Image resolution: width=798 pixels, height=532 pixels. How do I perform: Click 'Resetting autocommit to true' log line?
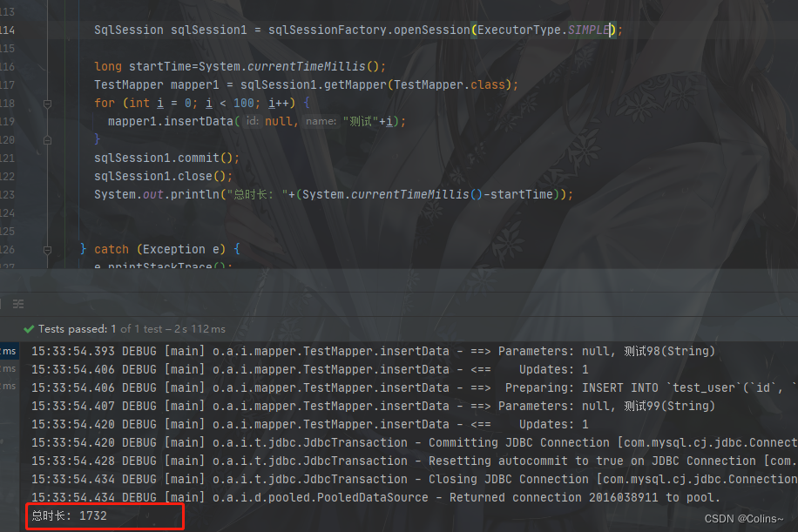[x=415, y=461]
